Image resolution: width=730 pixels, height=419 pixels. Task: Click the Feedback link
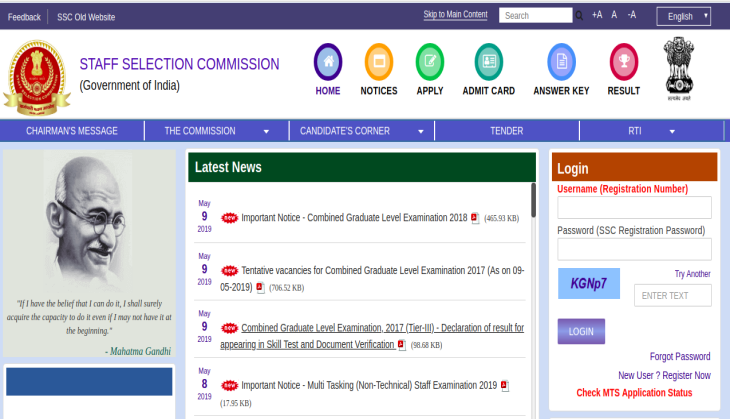point(24,17)
